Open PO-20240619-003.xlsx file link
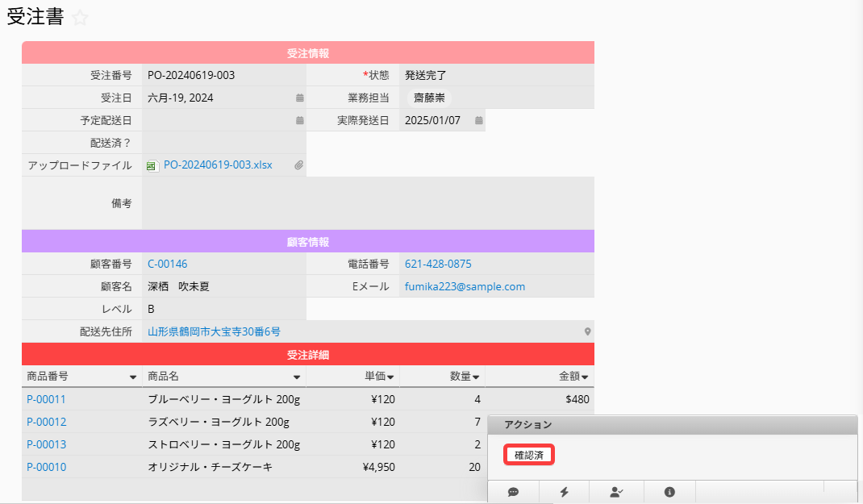The image size is (863, 504). [218, 165]
